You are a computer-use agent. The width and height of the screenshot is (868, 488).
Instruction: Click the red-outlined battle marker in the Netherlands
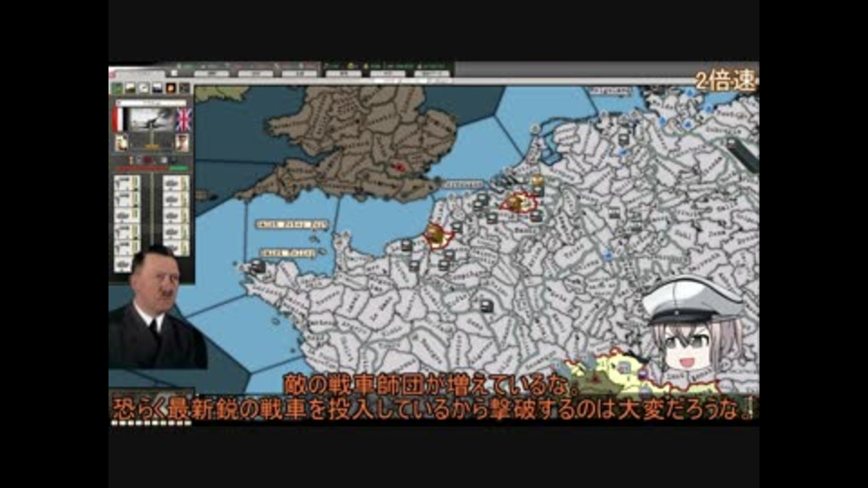coord(519,202)
